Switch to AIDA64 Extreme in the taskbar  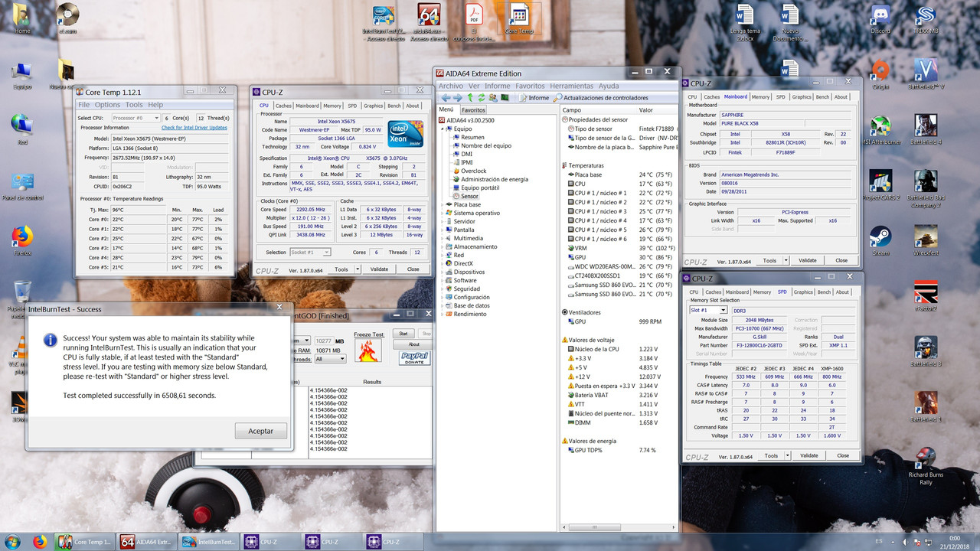point(146,542)
